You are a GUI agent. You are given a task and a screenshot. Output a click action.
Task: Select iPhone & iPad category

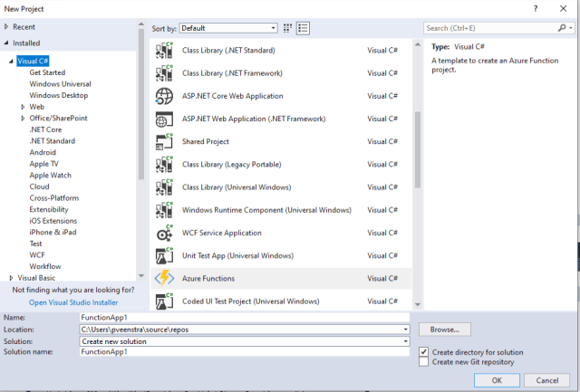click(53, 233)
